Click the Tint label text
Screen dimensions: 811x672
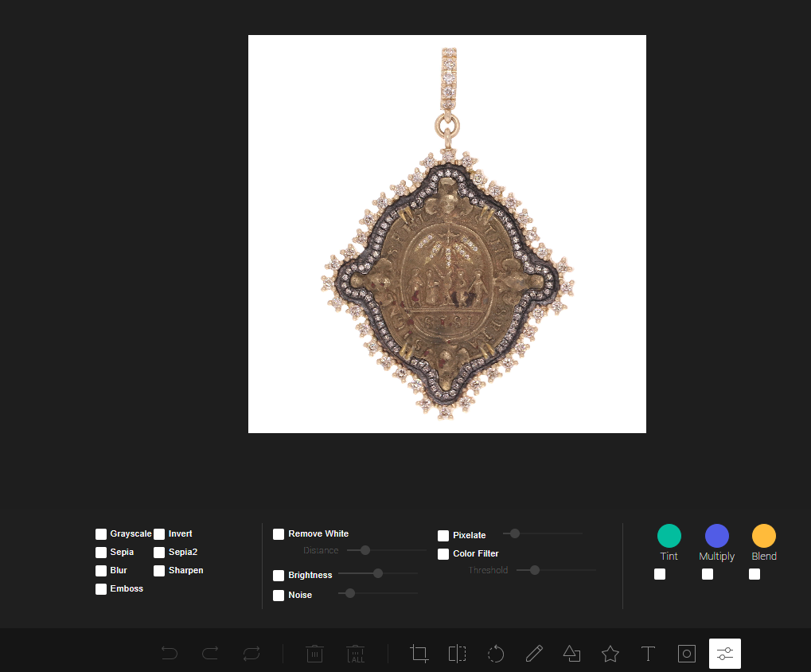point(669,556)
